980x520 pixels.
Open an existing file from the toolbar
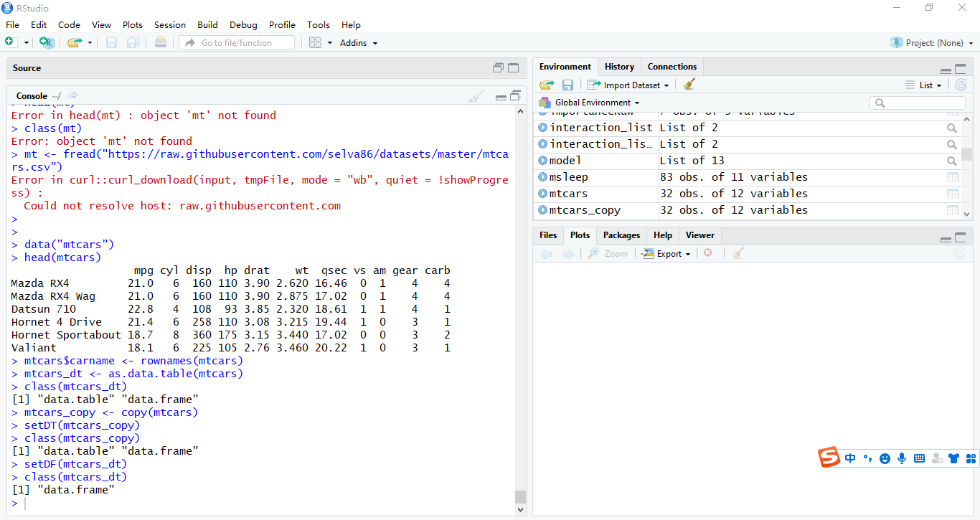point(75,42)
